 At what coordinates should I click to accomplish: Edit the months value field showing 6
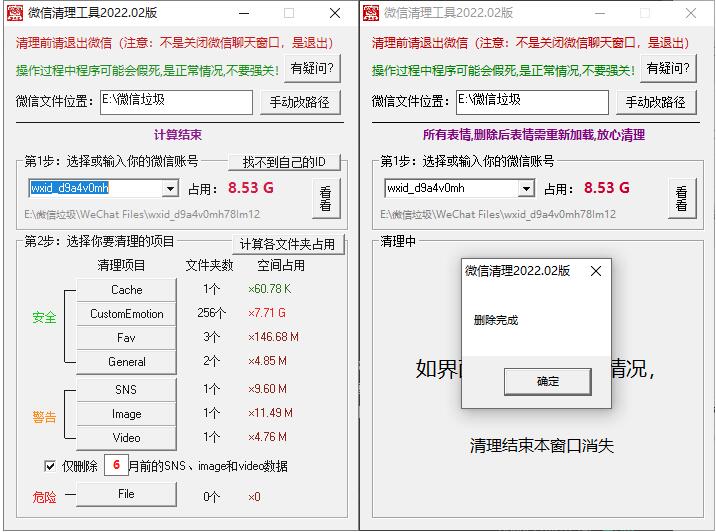[x=116, y=465]
